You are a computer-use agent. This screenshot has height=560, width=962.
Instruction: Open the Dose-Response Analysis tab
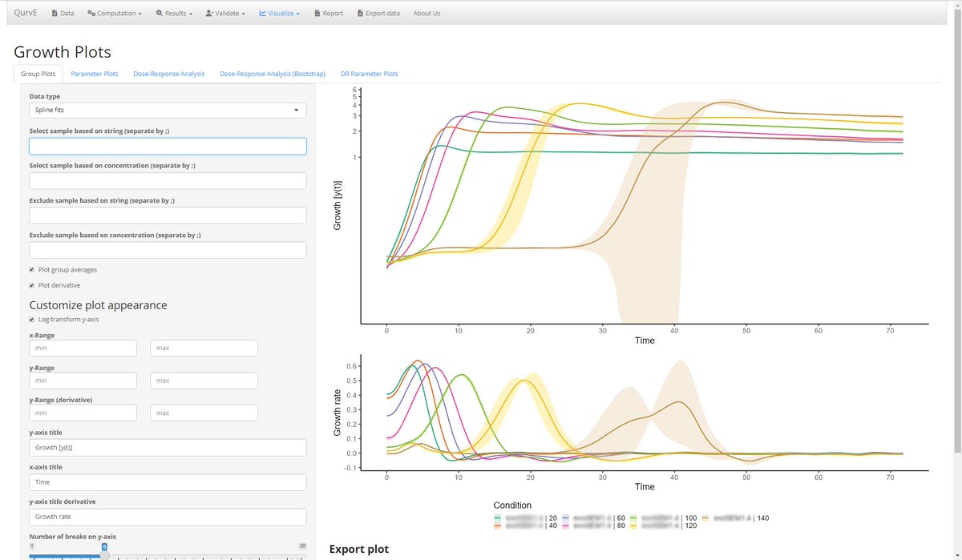tap(169, 74)
